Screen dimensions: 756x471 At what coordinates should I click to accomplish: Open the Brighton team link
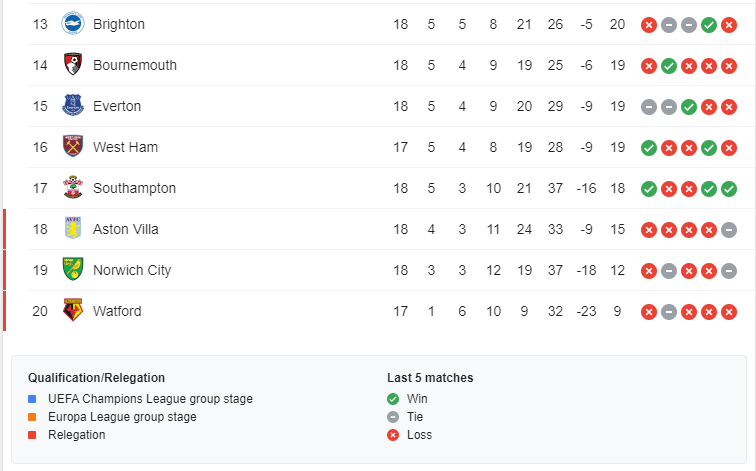[x=119, y=24]
